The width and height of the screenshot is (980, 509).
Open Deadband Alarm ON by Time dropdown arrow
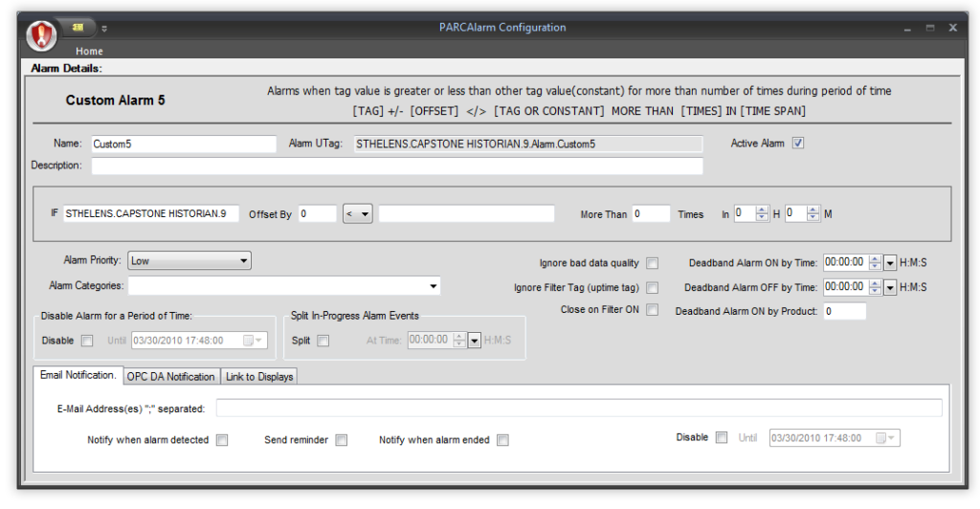[x=890, y=263]
